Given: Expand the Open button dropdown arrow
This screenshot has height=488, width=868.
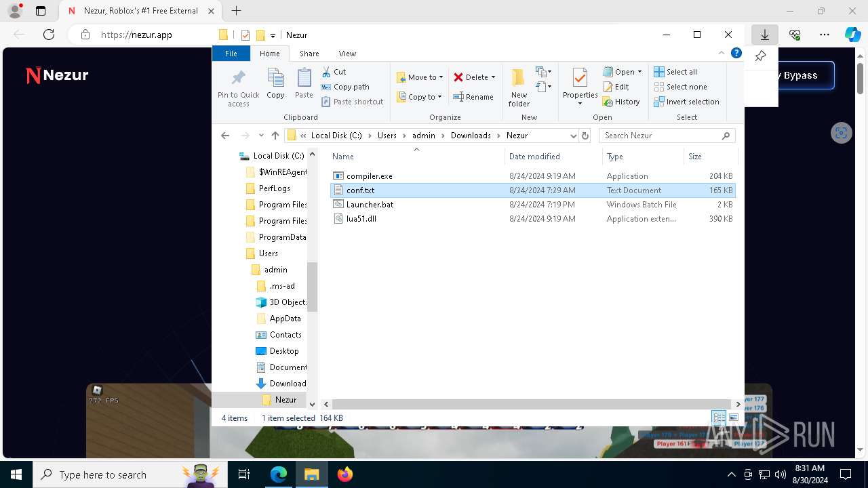Looking at the screenshot, I should click(x=639, y=72).
